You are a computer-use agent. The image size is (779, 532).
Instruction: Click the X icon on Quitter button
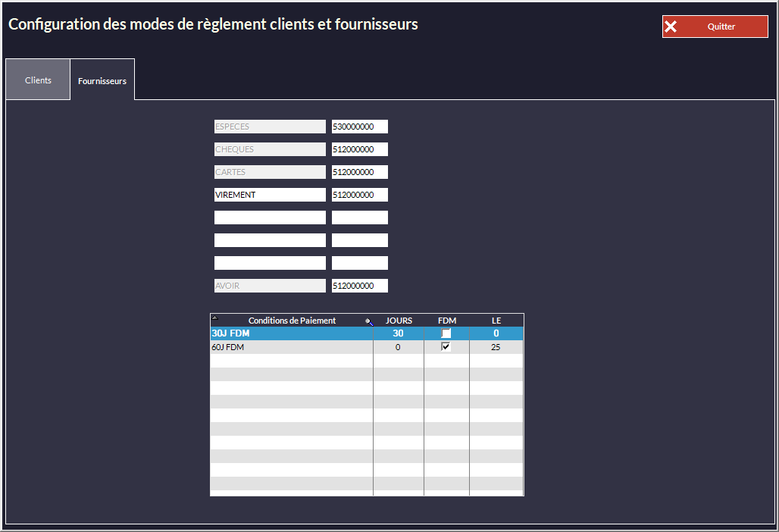(671, 27)
